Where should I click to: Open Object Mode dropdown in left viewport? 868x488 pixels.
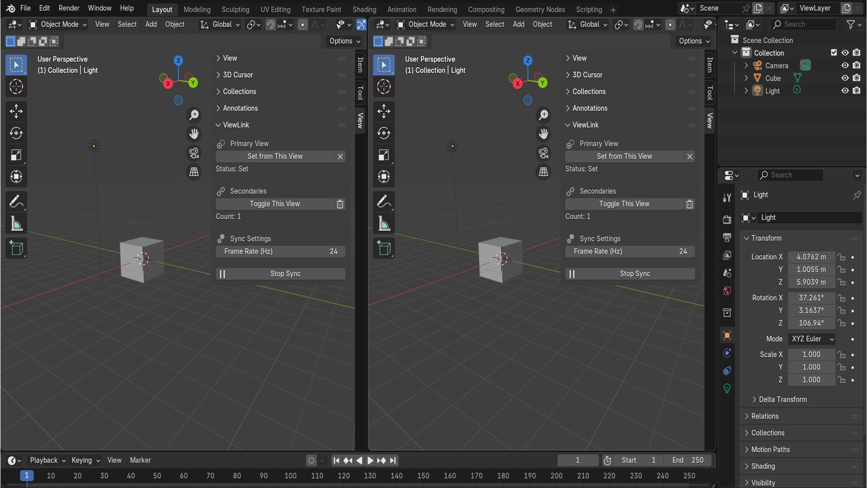pos(58,25)
